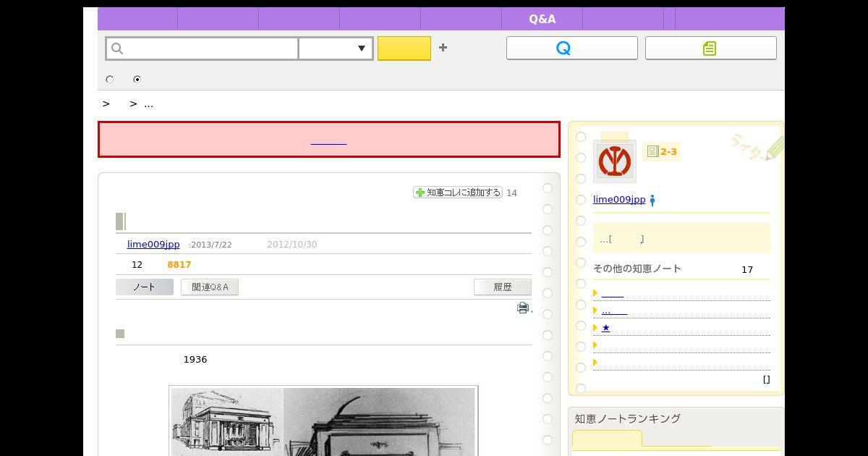Screen dimensions: 868x456
Task: Open lime009jpp author link in note header
Action: pyautogui.click(x=153, y=244)
